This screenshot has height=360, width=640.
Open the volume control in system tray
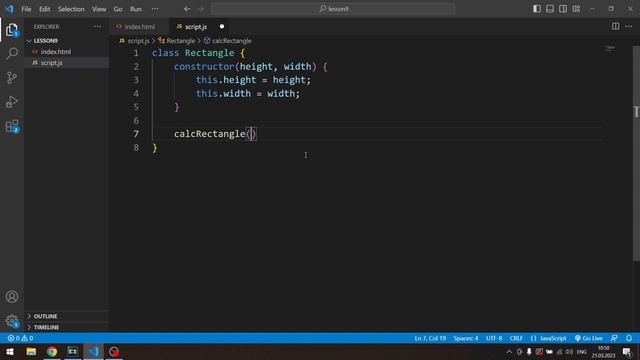(x=569, y=352)
